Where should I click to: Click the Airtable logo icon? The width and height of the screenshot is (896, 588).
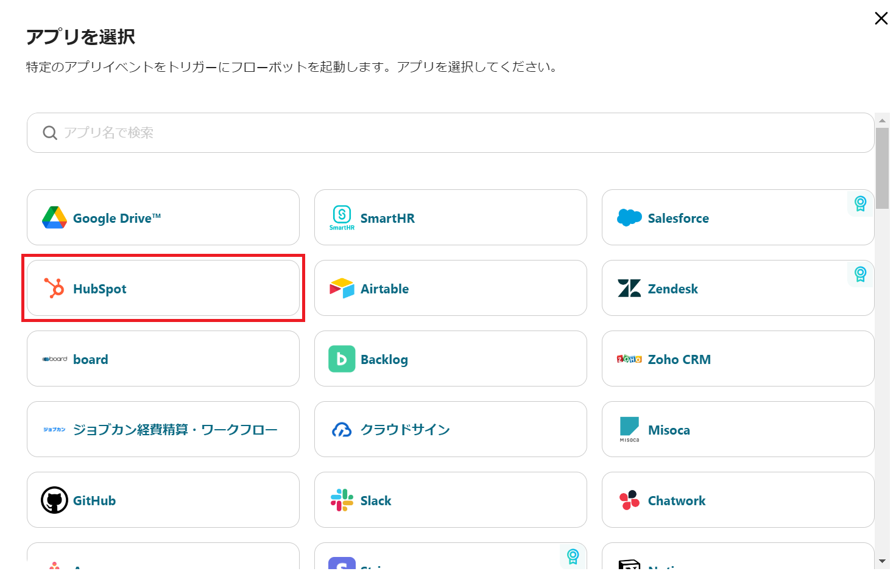pos(342,288)
